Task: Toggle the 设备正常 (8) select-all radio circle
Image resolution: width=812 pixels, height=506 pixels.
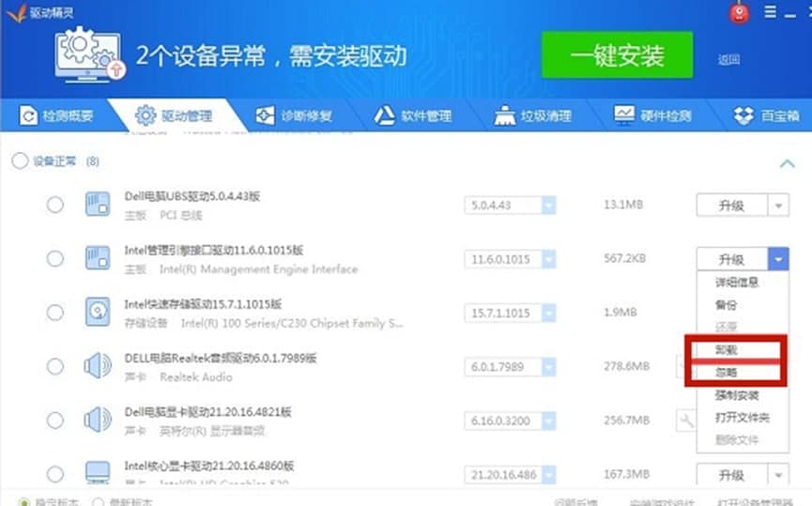Action: tap(20, 161)
